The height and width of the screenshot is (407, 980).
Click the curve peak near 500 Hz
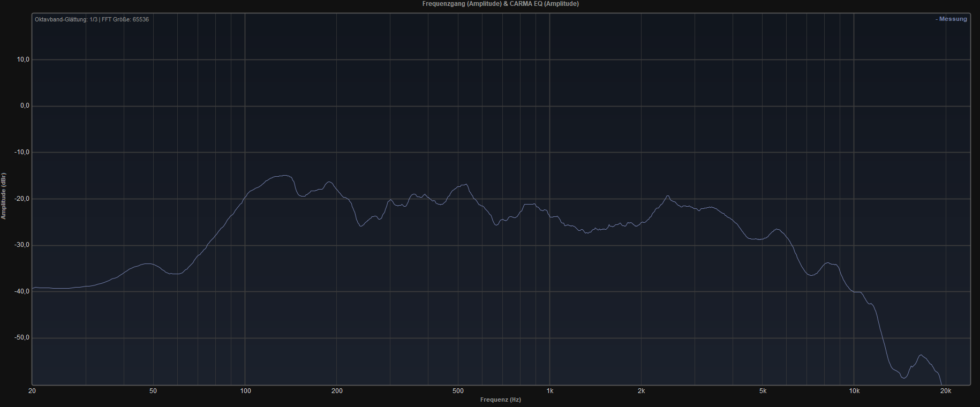tap(466, 185)
